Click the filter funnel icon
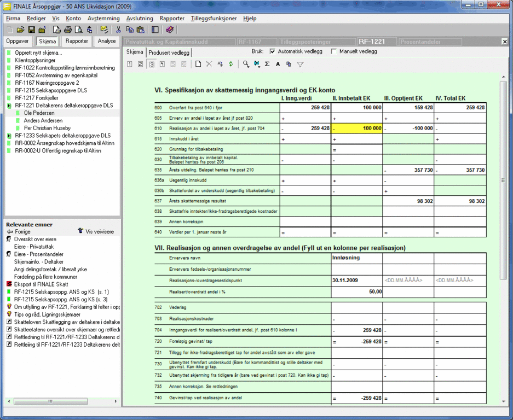 tap(300, 65)
